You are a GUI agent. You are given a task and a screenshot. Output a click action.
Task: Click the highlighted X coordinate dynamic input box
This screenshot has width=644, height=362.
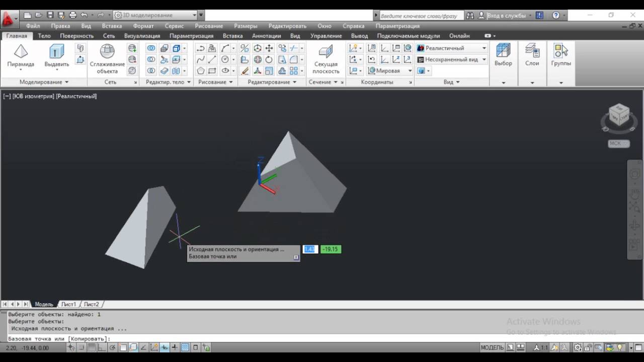coord(310,249)
